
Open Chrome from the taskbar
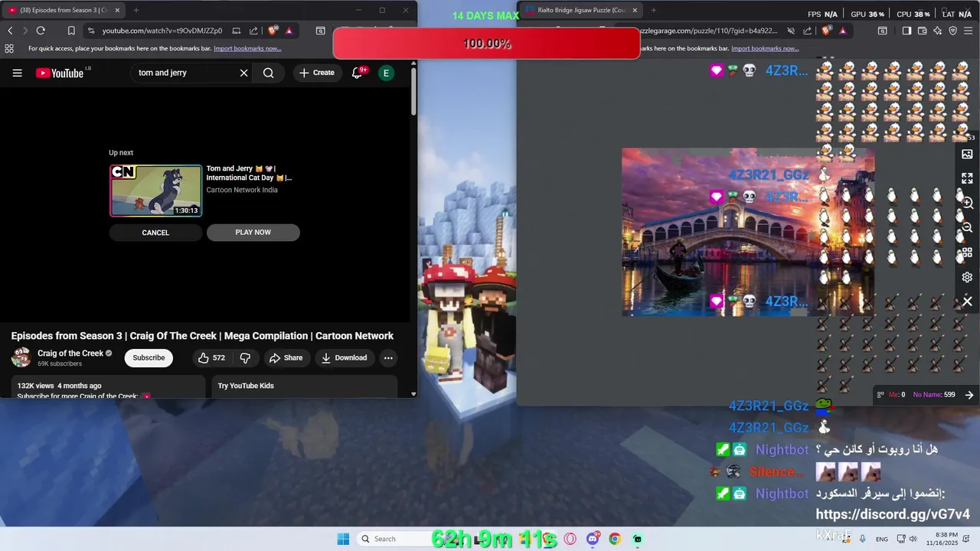[614, 539]
